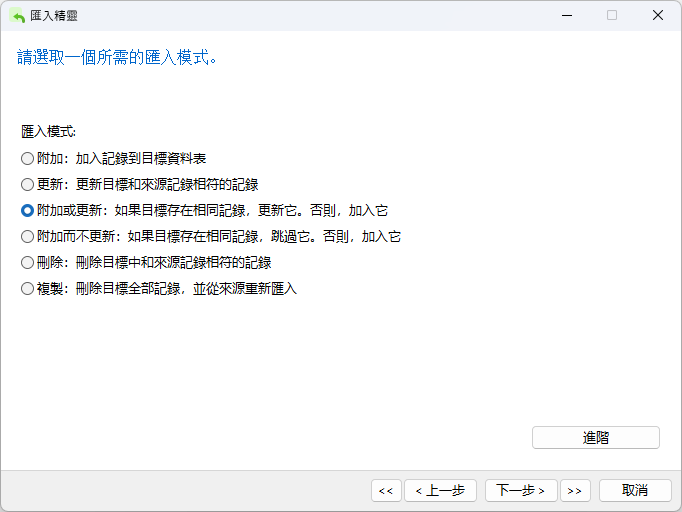Click the green arrow import wizard icon
This screenshot has width=682, height=512.
point(17,15)
